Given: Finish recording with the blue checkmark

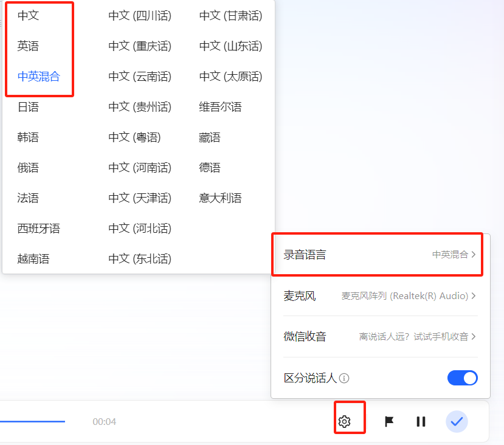Looking at the screenshot, I should tap(457, 421).
